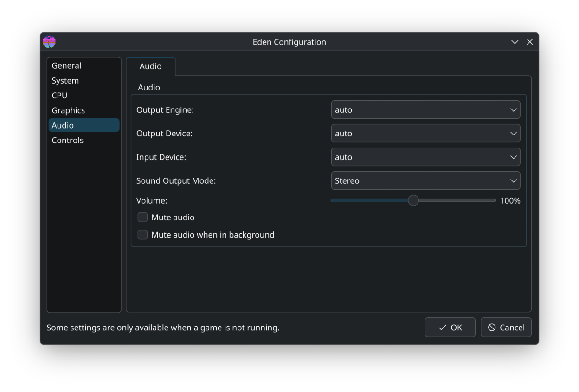Open the Input Device dropdown
579x392 pixels.
click(x=425, y=157)
